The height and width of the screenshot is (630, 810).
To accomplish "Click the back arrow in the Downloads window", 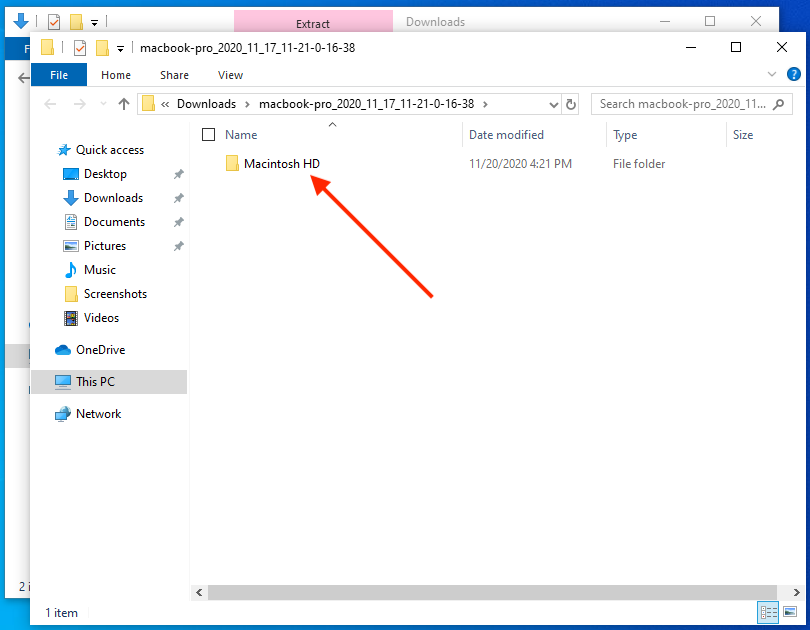I will 23,78.
